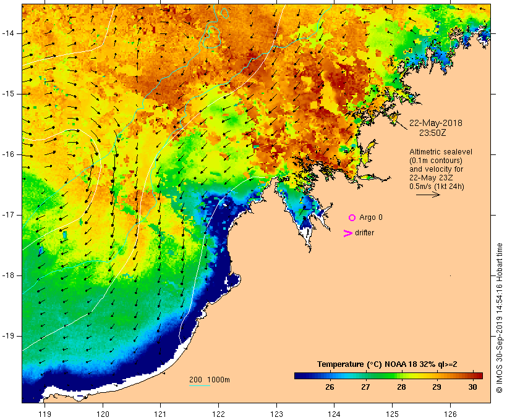Click the Temperature NOAA 18 title text
Viewport: 507px width, 420px height.
pyautogui.click(x=387, y=364)
